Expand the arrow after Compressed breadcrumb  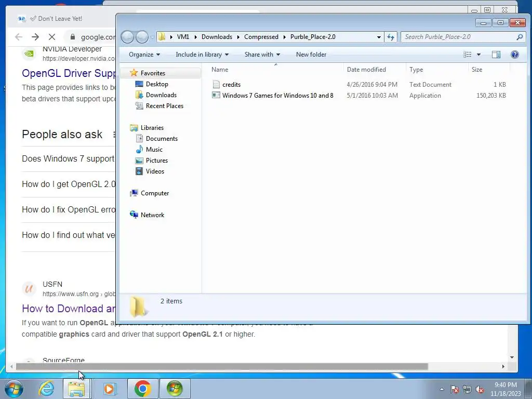tap(284, 37)
